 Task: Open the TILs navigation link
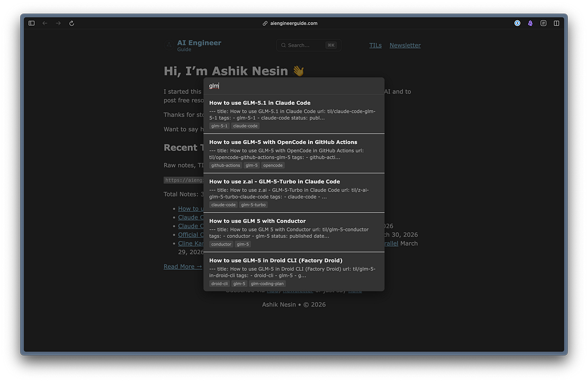point(375,45)
